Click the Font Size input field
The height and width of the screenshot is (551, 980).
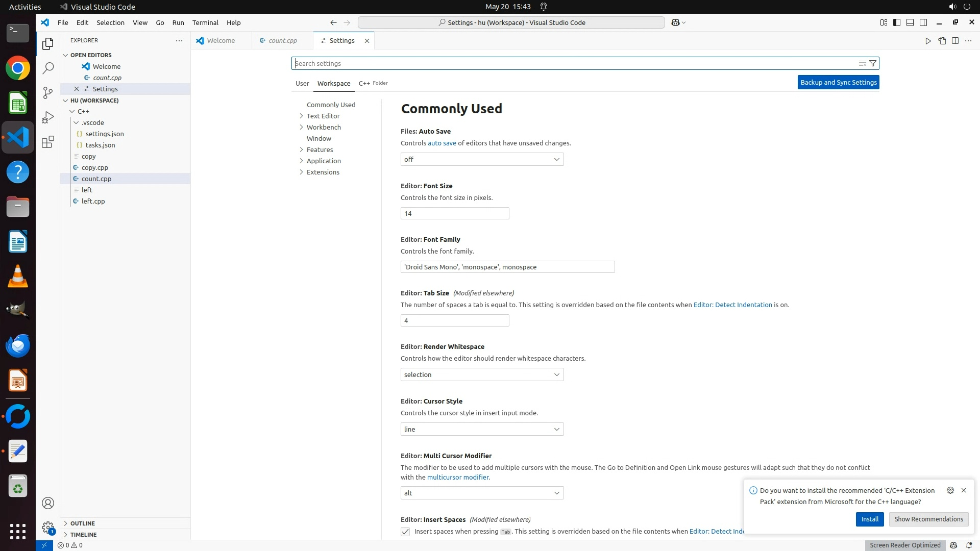click(454, 213)
